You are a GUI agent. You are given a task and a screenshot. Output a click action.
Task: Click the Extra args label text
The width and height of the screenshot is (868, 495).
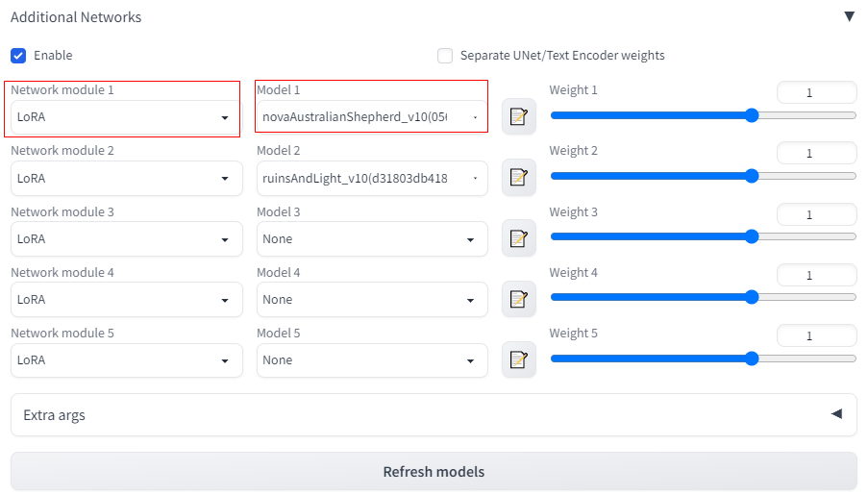tap(54, 415)
